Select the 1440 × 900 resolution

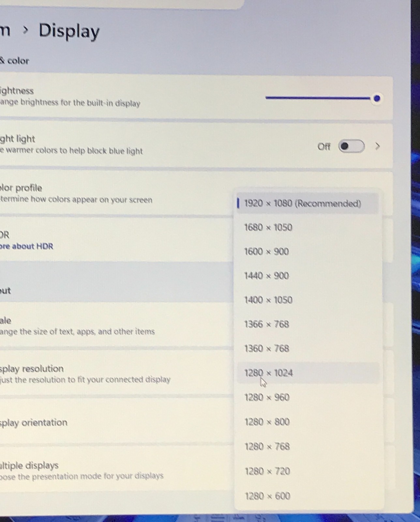(x=307, y=276)
